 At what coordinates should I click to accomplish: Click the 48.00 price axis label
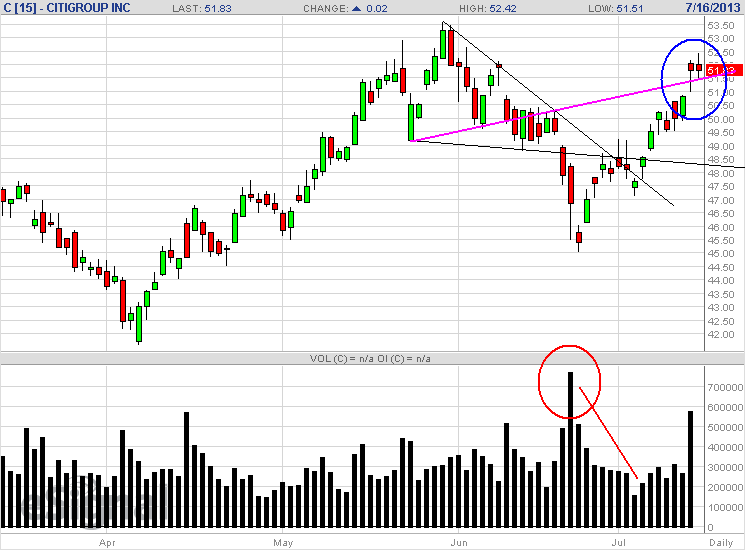tap(721, 173)
